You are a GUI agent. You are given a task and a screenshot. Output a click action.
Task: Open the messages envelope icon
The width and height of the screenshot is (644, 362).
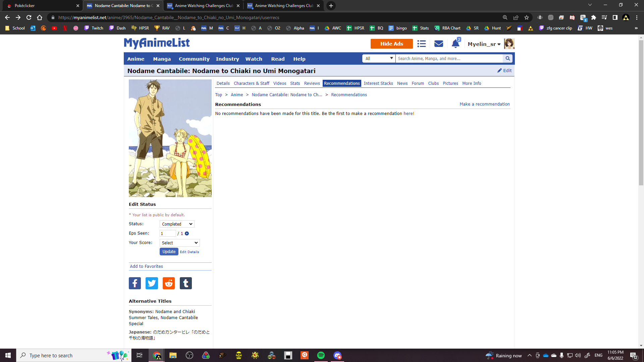coord(438,44)
